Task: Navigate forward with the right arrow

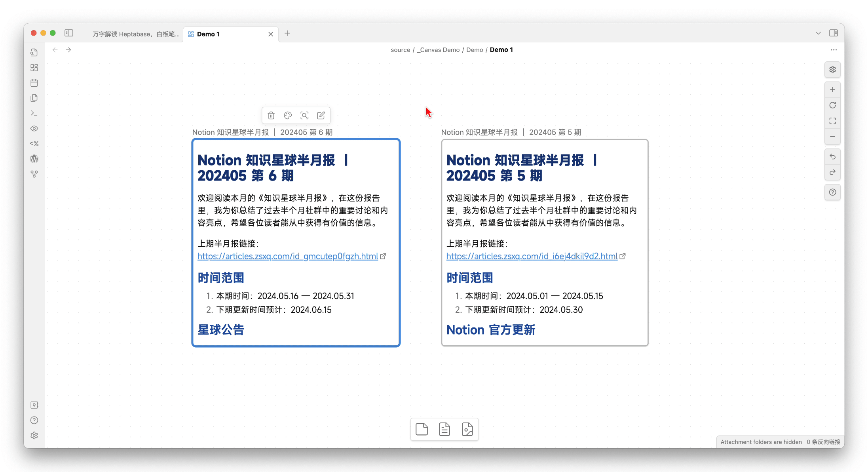Action: 68,50
